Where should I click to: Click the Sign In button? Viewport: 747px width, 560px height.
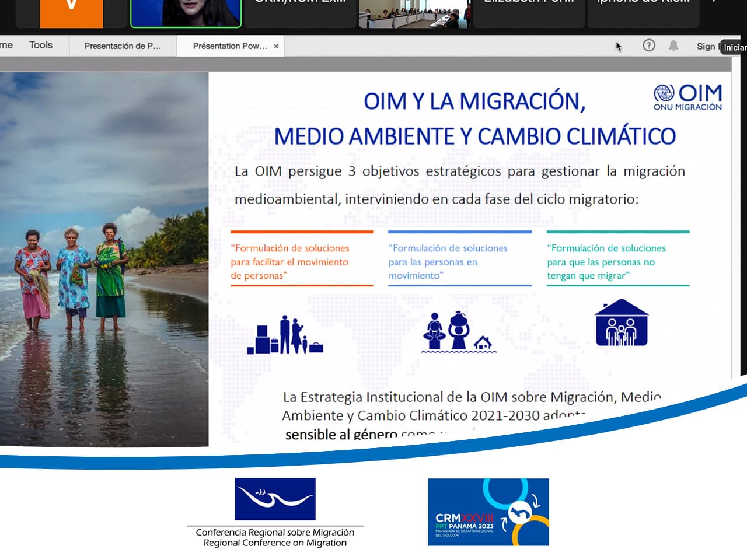[707, 46]
